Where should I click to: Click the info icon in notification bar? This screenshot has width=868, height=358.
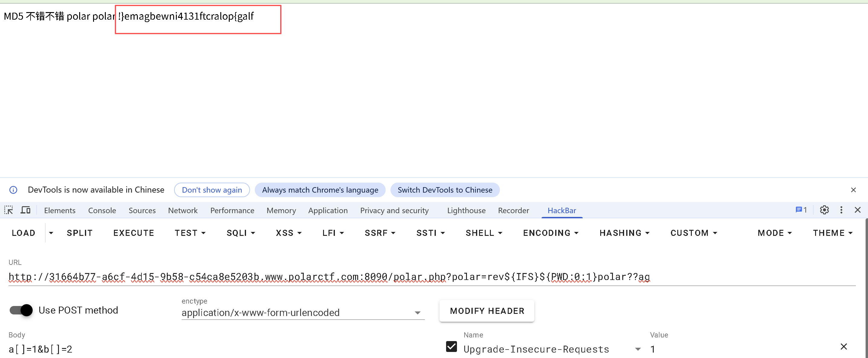[13, 190]
